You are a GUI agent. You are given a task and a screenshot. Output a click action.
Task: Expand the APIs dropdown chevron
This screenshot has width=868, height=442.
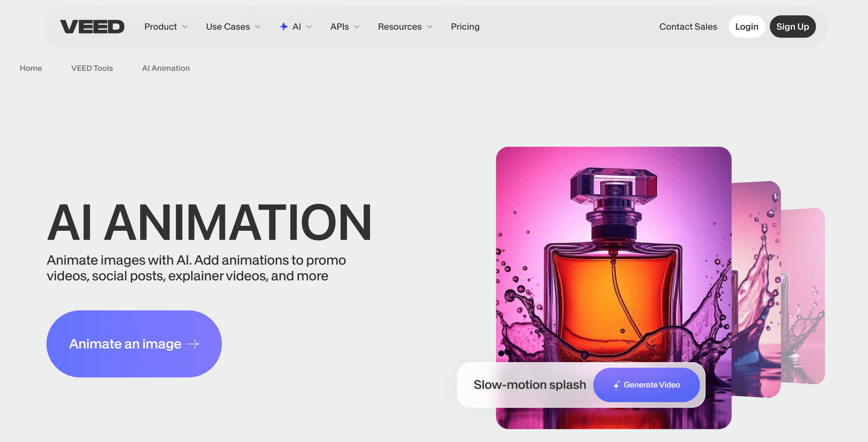[357, 27]
